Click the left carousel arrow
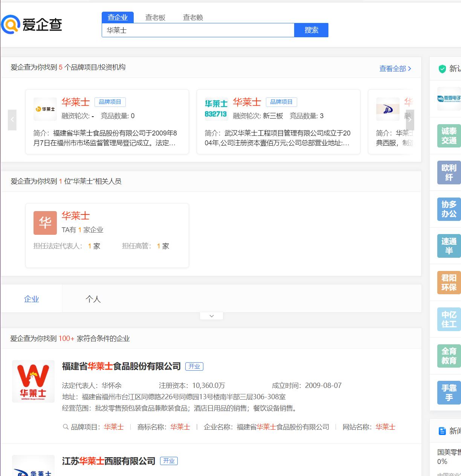 (x=12, y=120)
